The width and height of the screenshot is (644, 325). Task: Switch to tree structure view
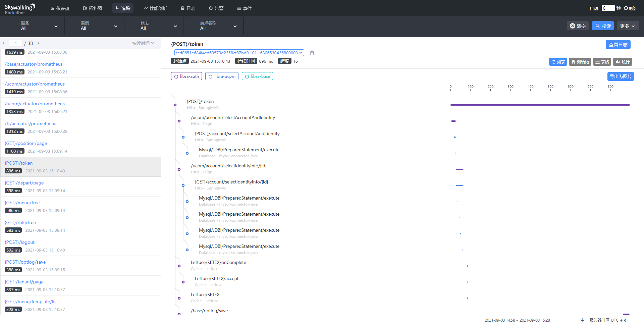(x=580, y=62)
